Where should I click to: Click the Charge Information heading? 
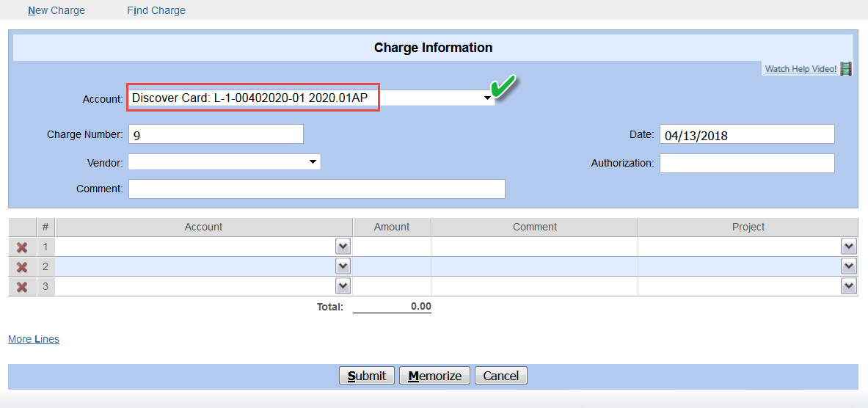tap(434, 48)
